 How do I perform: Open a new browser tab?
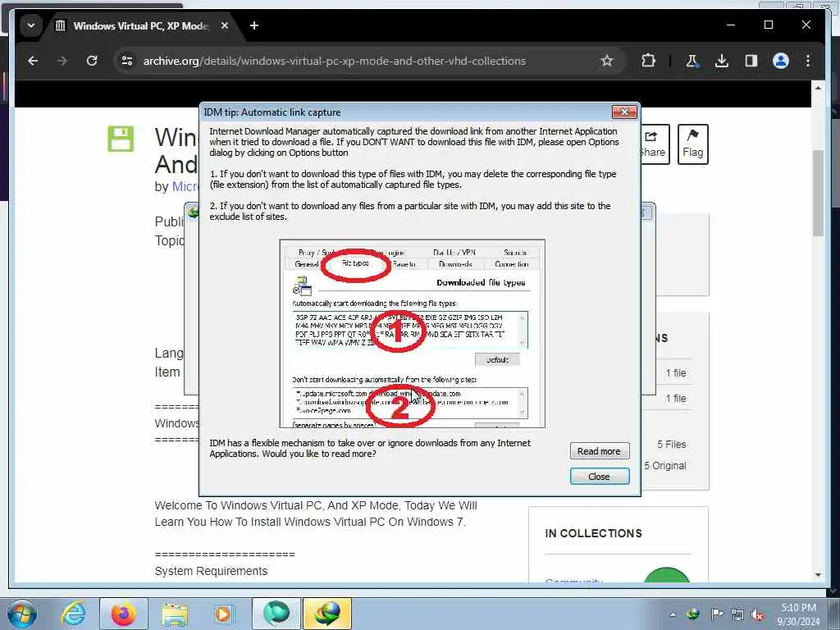[x=254, y=25]
